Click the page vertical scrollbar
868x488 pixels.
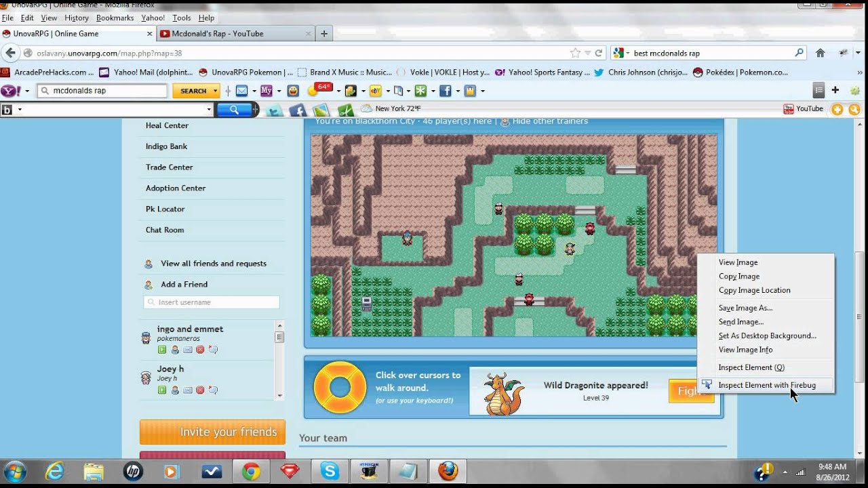tap(861, 317)
